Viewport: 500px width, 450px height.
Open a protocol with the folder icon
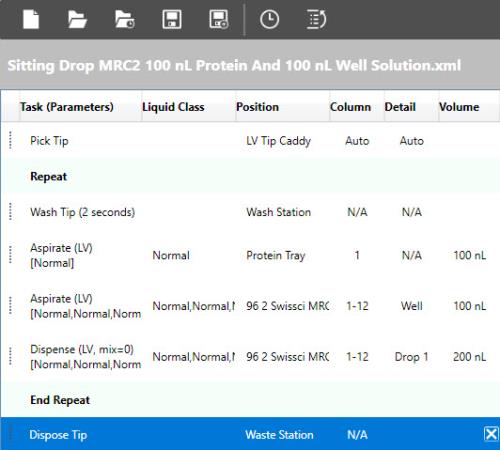[77, 19]
